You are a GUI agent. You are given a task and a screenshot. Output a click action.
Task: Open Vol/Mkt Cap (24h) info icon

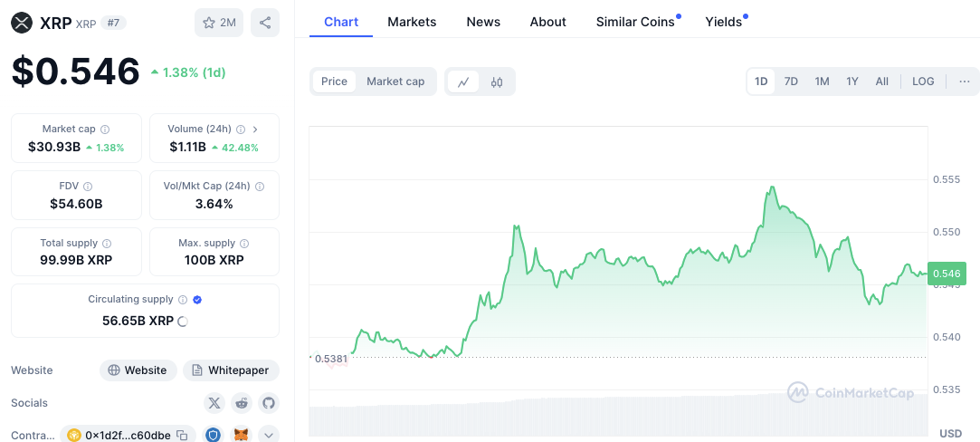point(260,187)
